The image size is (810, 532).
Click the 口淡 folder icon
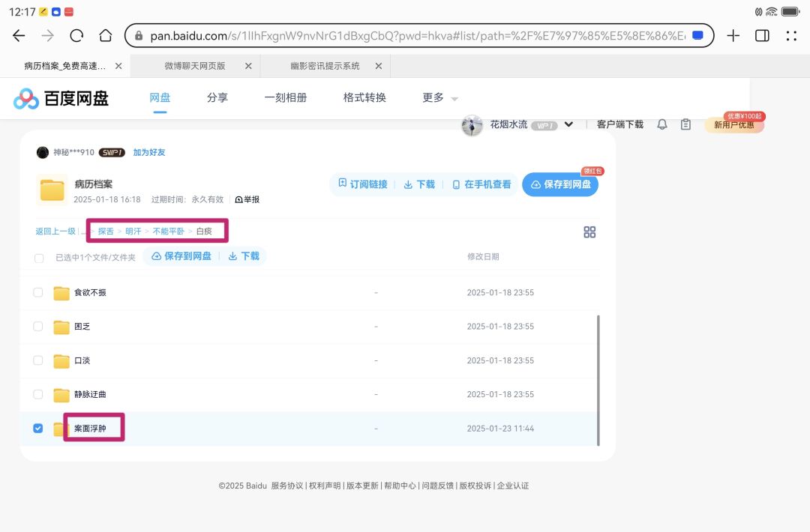[x=61, y=360]
